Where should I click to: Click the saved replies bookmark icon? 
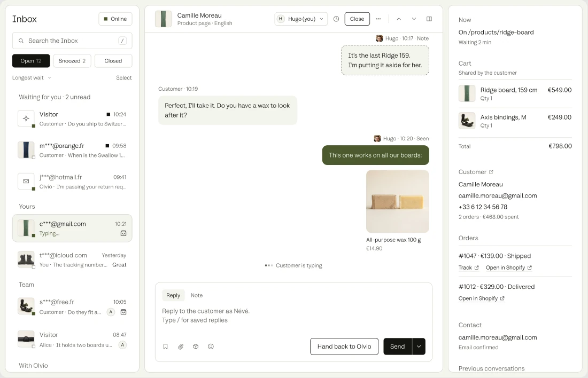tap(165, 346)
